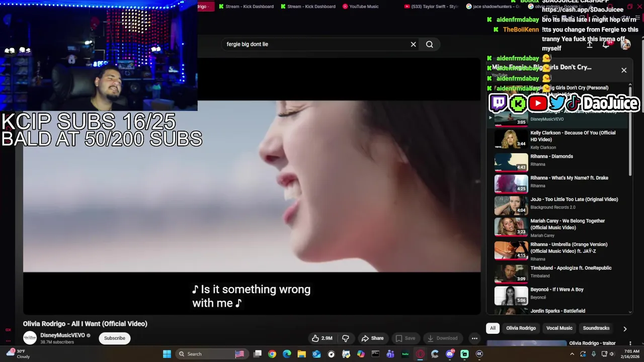The height and width of the screenshot is (362, 644).
Task: Like the video showing 2.9M likes
Action: point(322,338)
